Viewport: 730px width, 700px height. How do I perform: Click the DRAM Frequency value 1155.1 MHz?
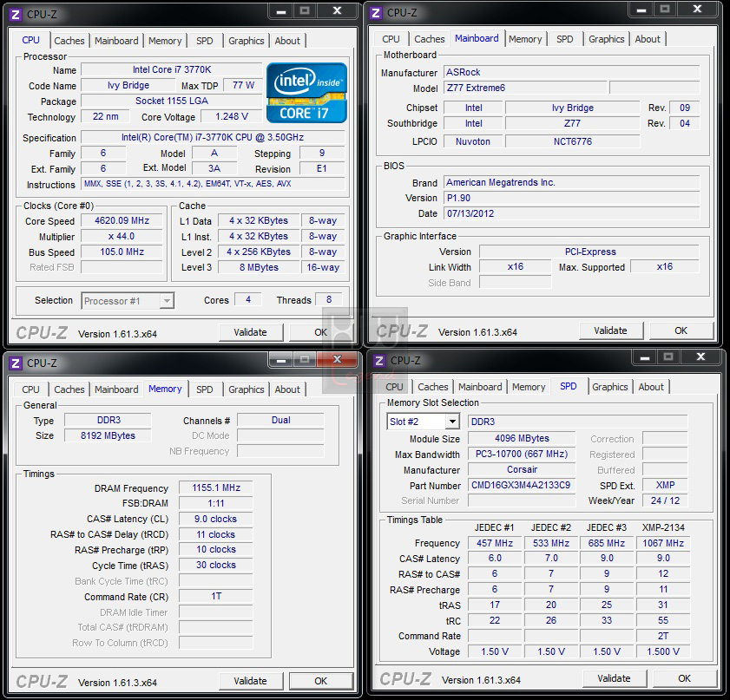(x=216, y=487)
